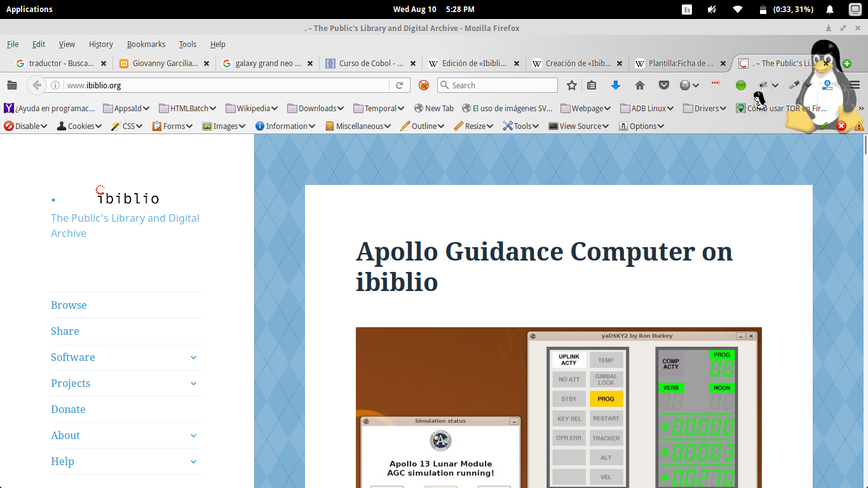Open the Cookies dropdown in developer toolbar
The image size is (868, 488).
[x=79, y=126]
